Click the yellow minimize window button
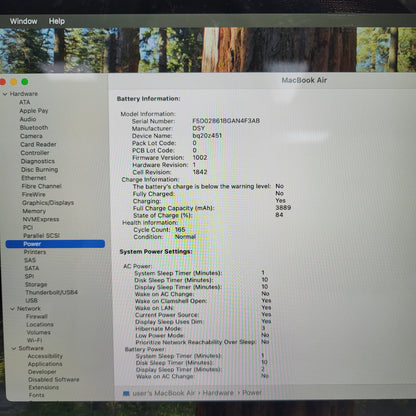This screenshot has height=416, width=416. (x=14, y=82)
